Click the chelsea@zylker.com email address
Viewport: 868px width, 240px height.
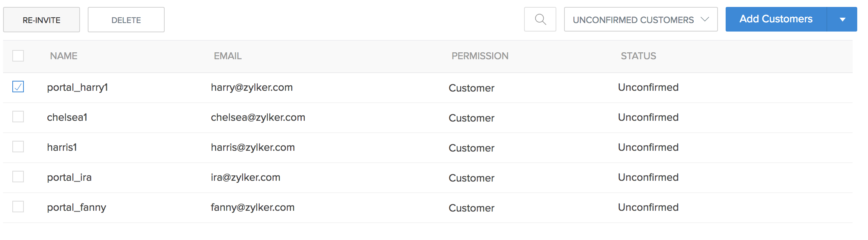(x=258, y=117)
